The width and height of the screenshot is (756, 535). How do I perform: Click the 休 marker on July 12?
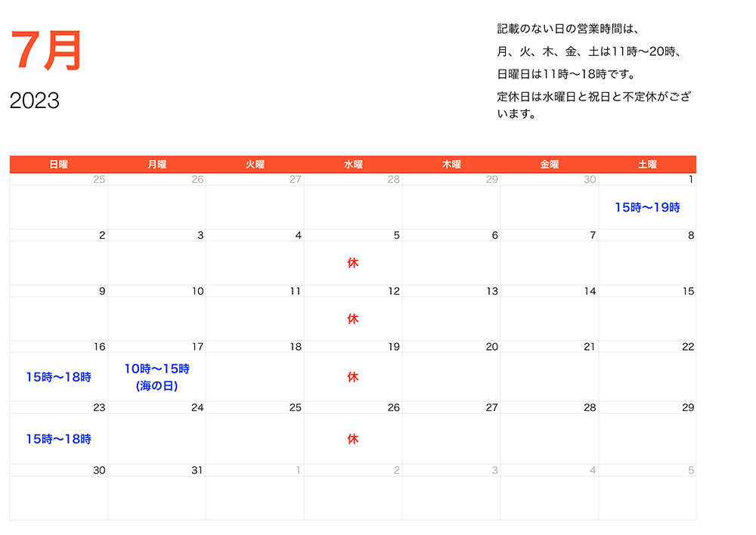[352, 318]
